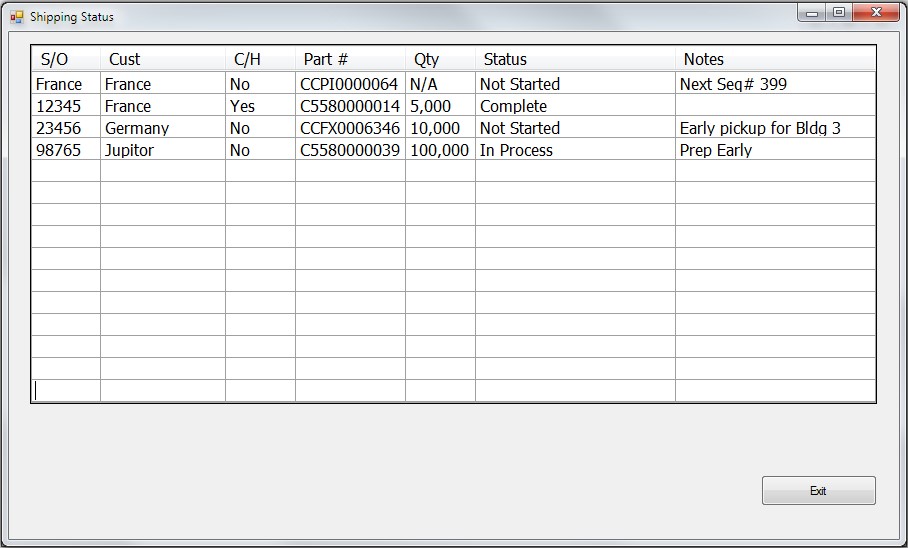The image size is (908, 548).
Task: Select part number CCFX0006346
Action: coord(350,128)
